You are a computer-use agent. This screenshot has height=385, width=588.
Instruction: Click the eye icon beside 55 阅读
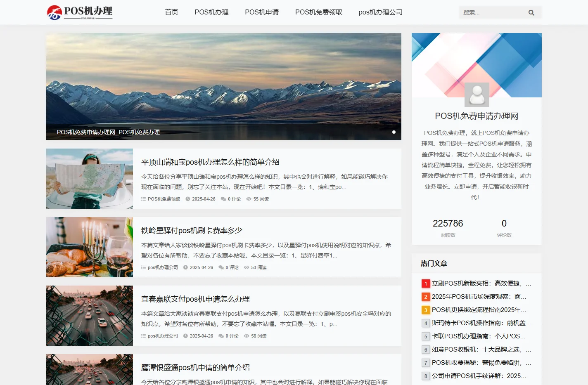tap(249, 199)
